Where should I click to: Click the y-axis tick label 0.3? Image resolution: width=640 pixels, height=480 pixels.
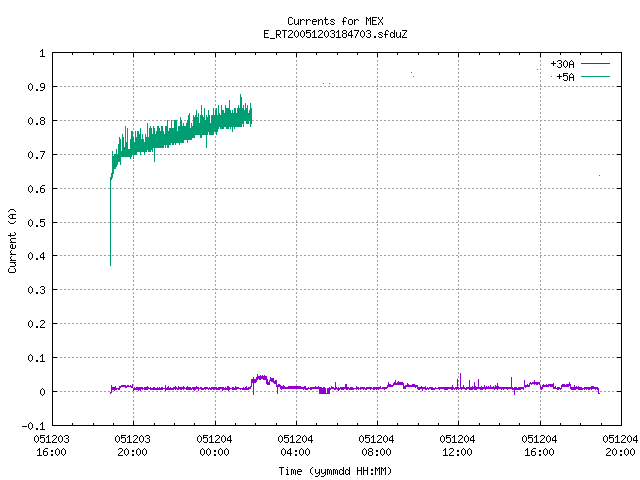tap(36, 290)
